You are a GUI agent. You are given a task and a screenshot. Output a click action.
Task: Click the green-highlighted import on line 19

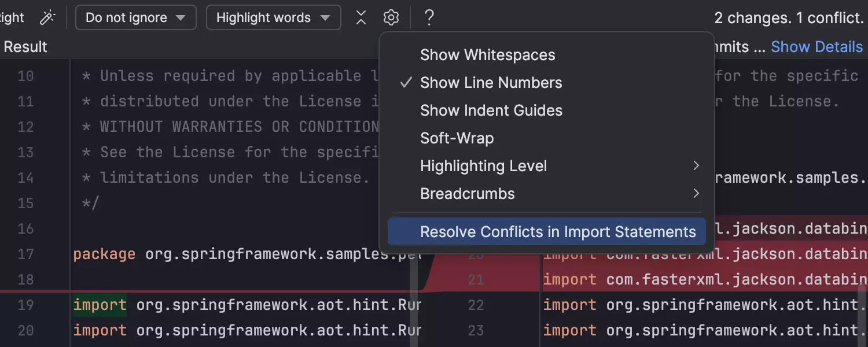[x=100, y=305]
